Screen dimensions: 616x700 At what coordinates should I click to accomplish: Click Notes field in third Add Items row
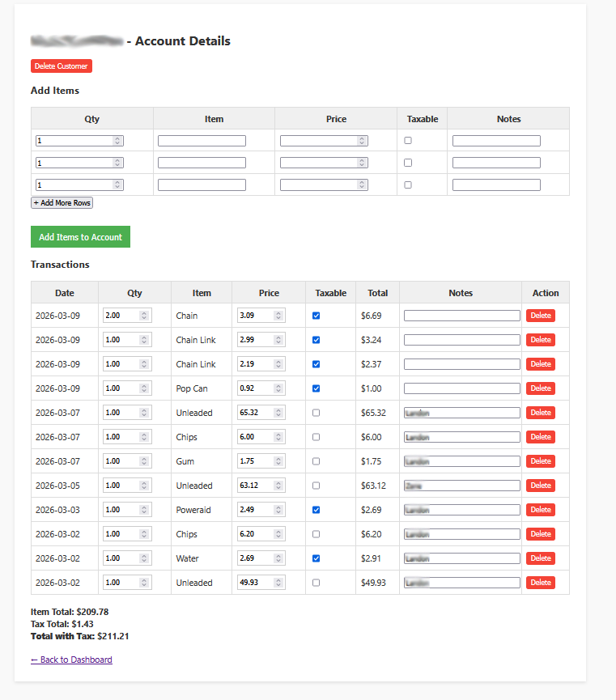point(496,185)
